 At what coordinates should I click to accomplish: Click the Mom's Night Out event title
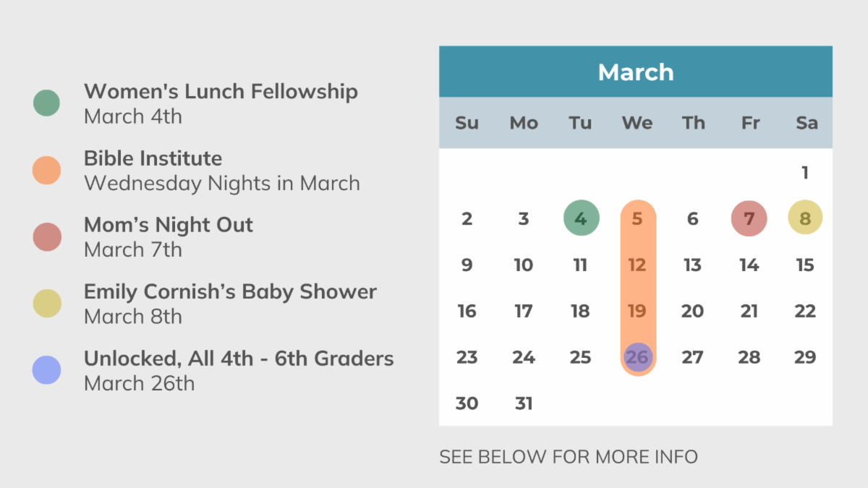(x=169, y=225)
